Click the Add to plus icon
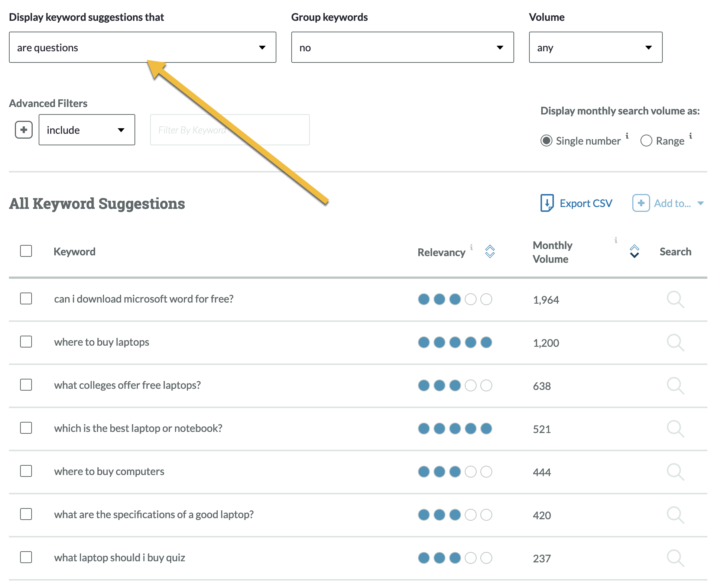Viewport: 717px width, 588px height. [641, 203]
